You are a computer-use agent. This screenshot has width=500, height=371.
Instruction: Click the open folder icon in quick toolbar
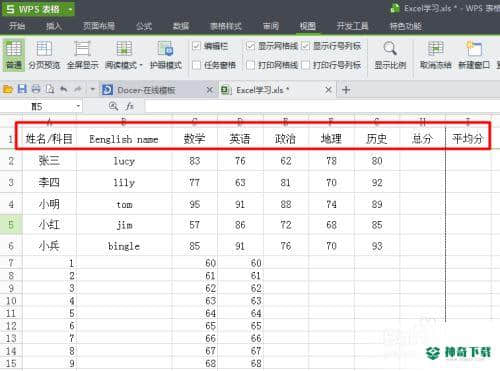(x=8, y=89)
